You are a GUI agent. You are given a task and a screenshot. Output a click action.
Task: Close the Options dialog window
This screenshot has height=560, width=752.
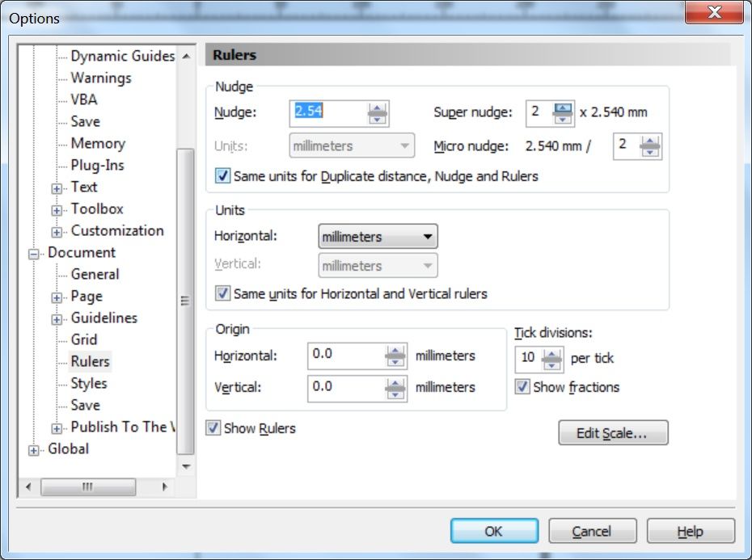(x=714, y=12)
